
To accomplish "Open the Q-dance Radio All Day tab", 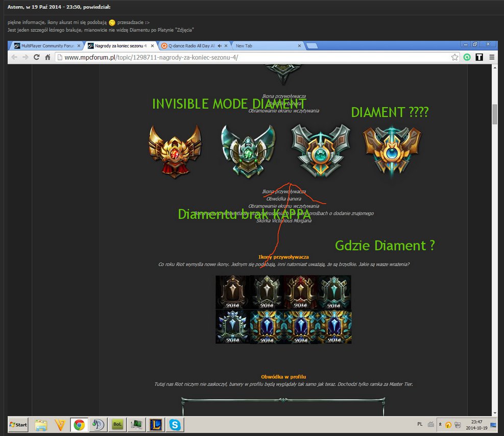I will [x=191, y=45].
